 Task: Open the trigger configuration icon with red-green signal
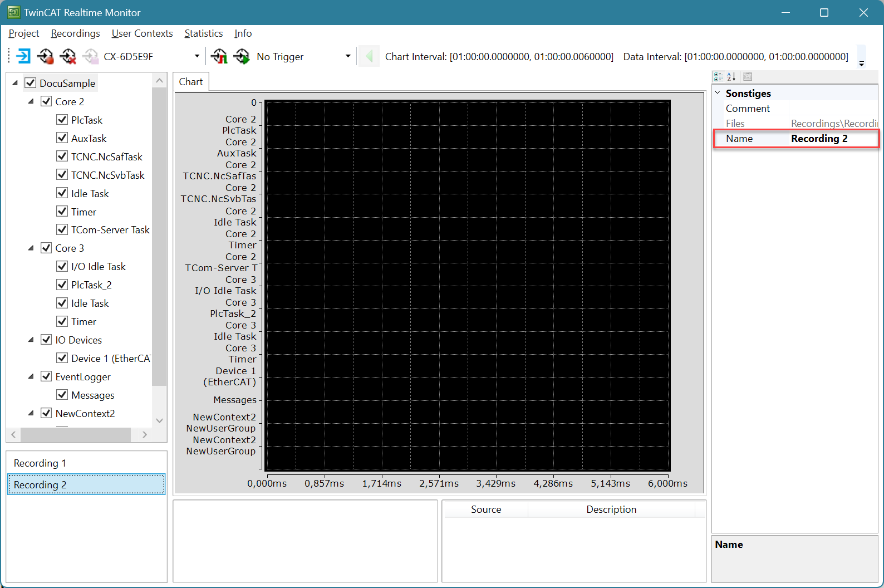219,56
